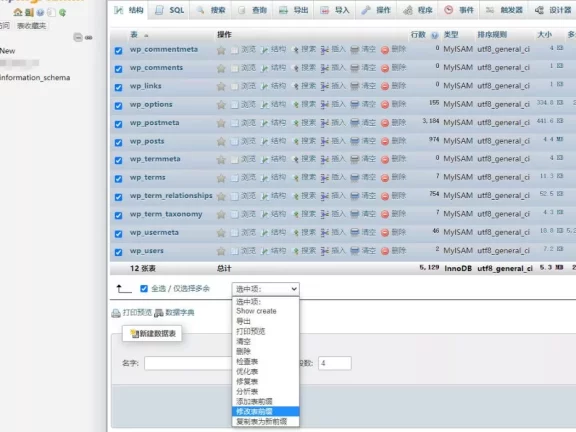This screenshot has width=576, height=432.
Task: Choose 添加表前缀 in the dropdown list
Action: (266, 402)
